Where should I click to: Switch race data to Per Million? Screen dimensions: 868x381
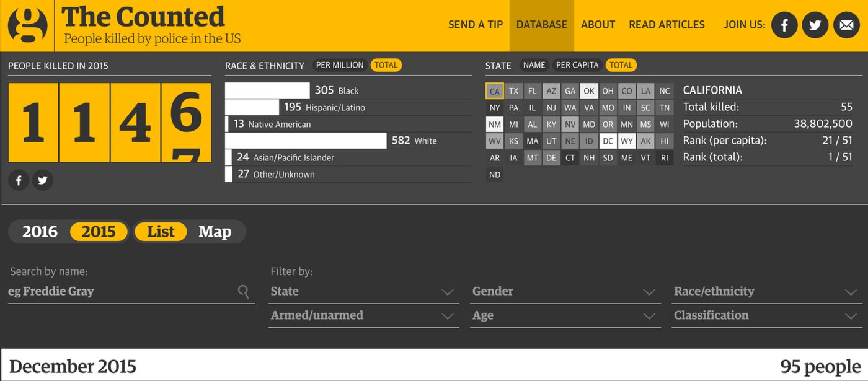[340, 65]
